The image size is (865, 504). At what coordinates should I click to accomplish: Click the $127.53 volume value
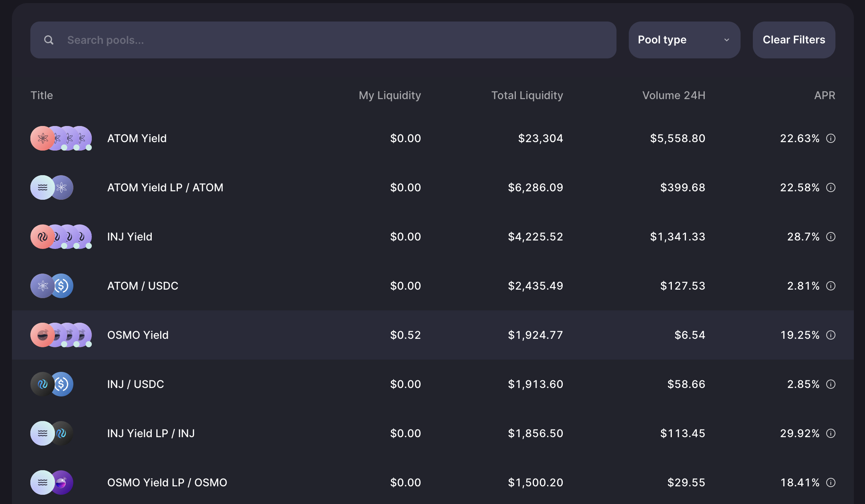tap(683, 286)
